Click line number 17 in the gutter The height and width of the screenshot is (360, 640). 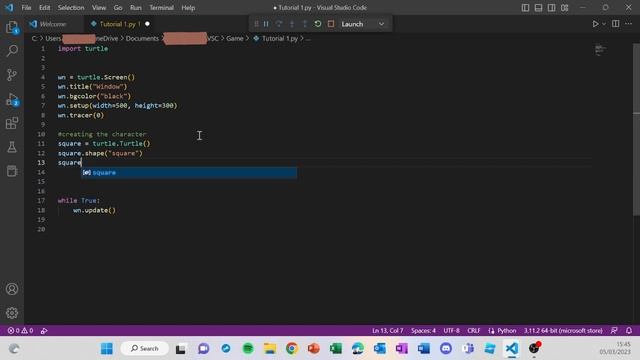click(x=41, y=200)
